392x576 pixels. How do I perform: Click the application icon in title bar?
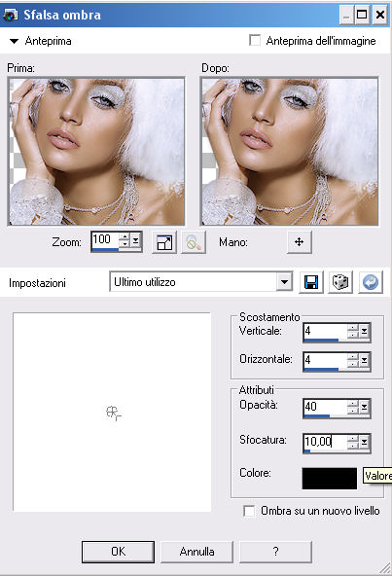(x=10, y=15)
